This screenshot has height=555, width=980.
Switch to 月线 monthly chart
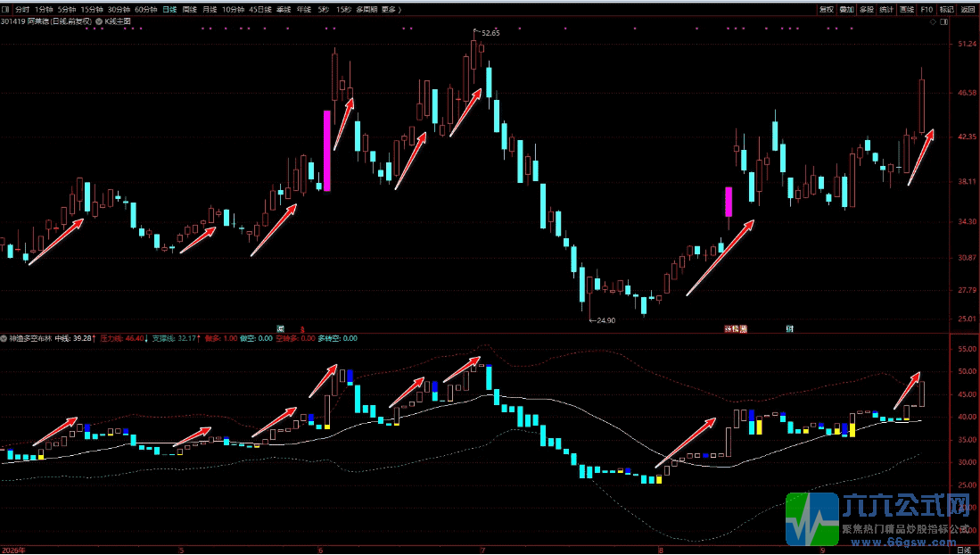point(210,10)
